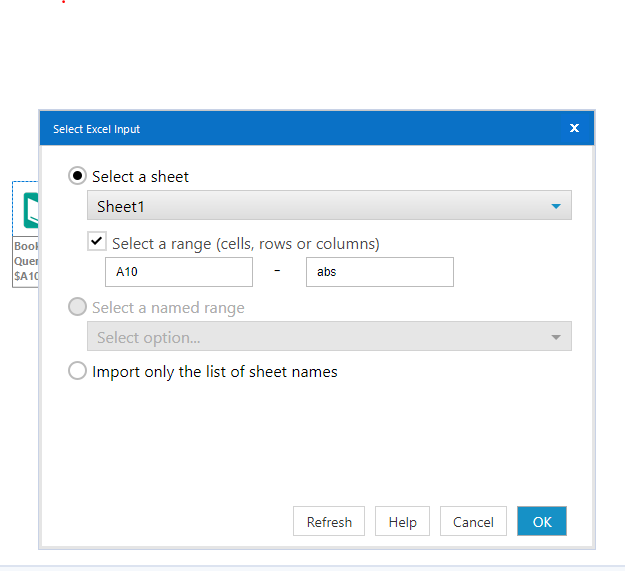
Task: Select Import only the list of sheet names
Action: tap(77, 371)
